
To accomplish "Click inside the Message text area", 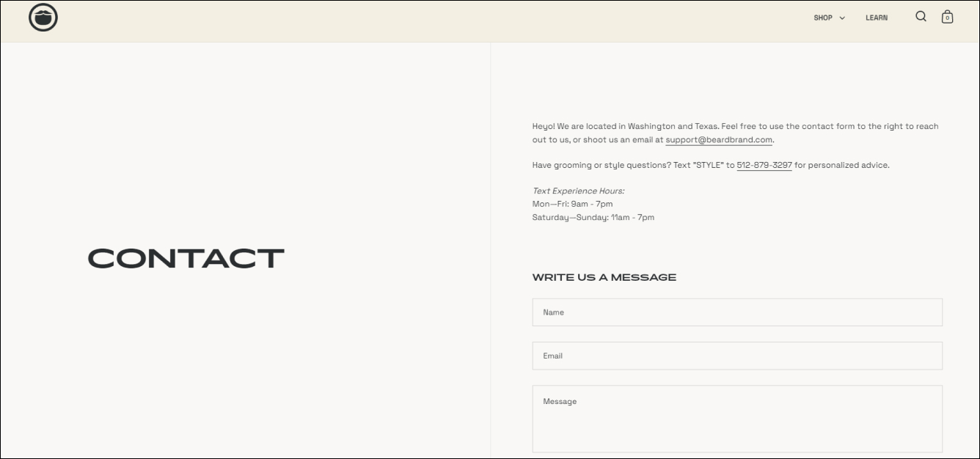I will 737,419.
